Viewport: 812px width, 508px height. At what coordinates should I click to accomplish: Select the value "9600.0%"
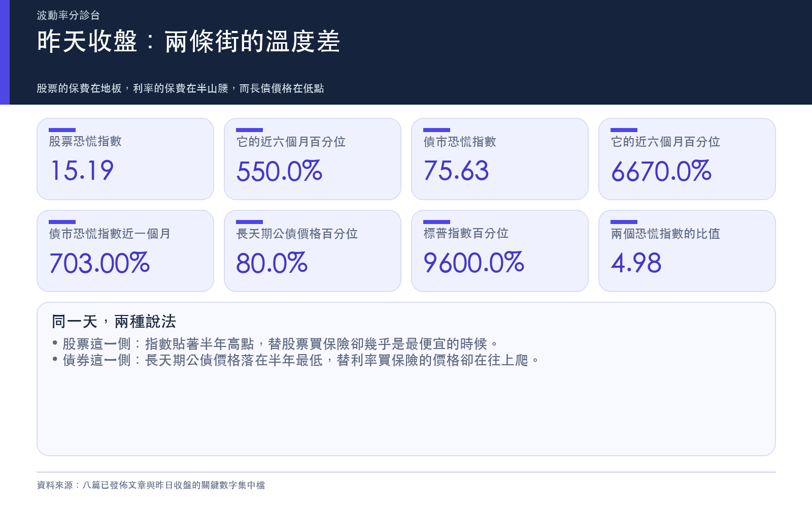(474, 263)
